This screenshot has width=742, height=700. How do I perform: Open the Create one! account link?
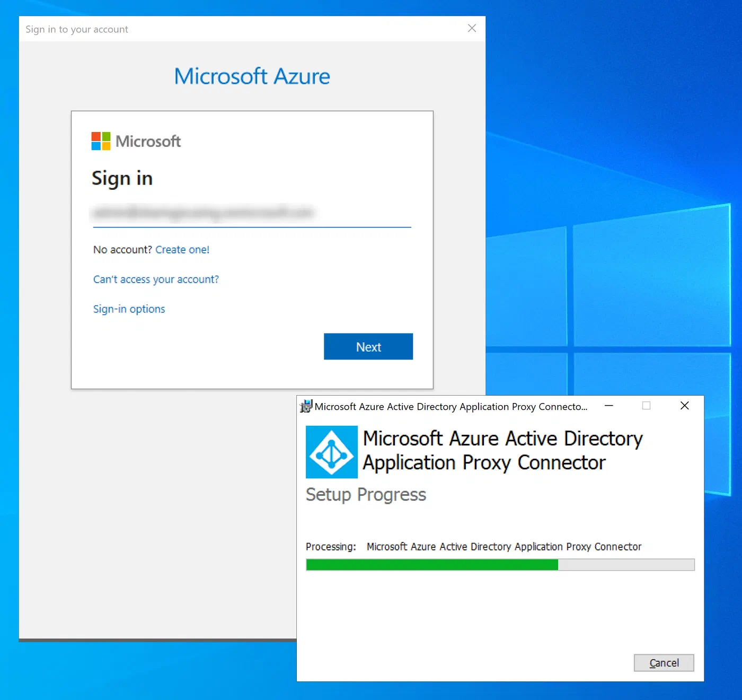[182, 250]
